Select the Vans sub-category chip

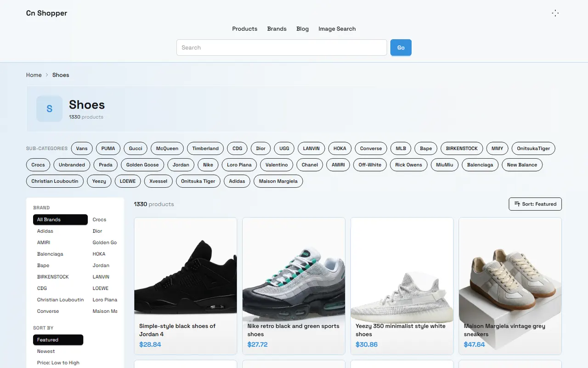tap(82, 149)
